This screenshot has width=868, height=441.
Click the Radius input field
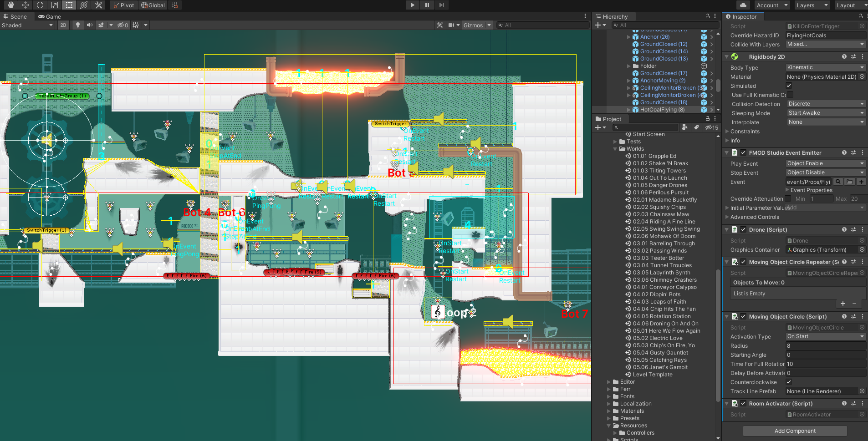[825, 346]
